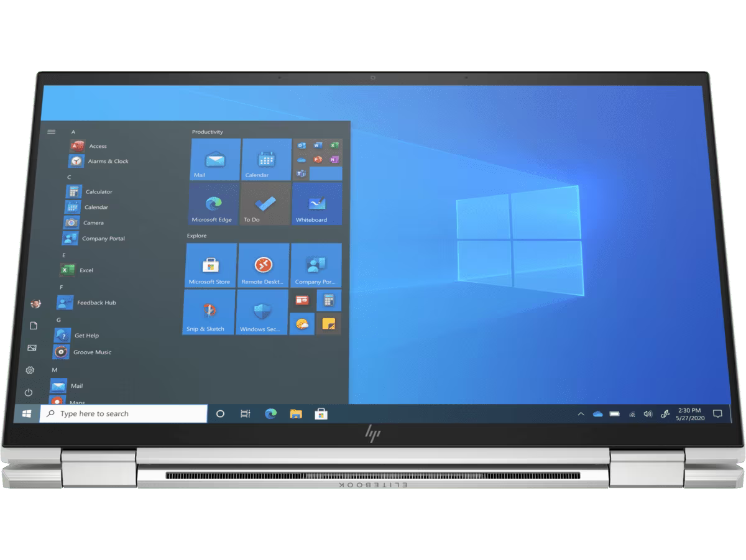Click the Productivity group heading
Screen dimensions: 746x560
coord(208,132)
